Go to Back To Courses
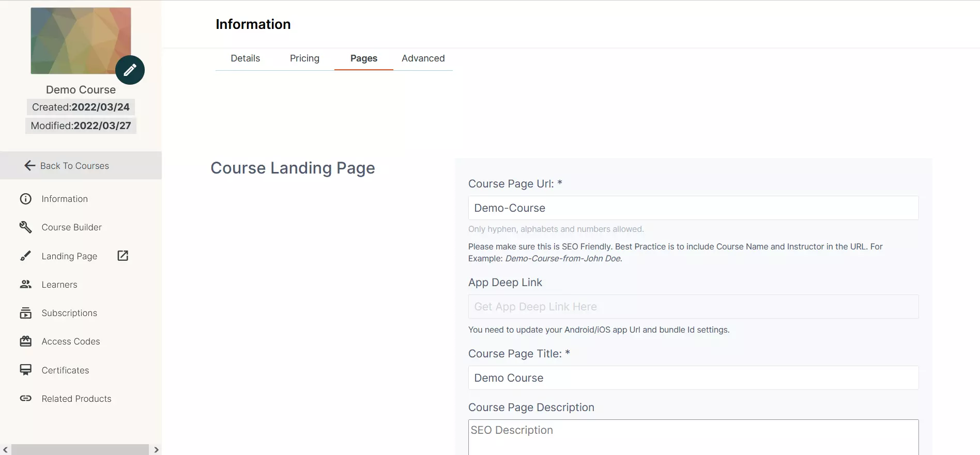This screenshot has width=980, height=455. click(81, 166)
